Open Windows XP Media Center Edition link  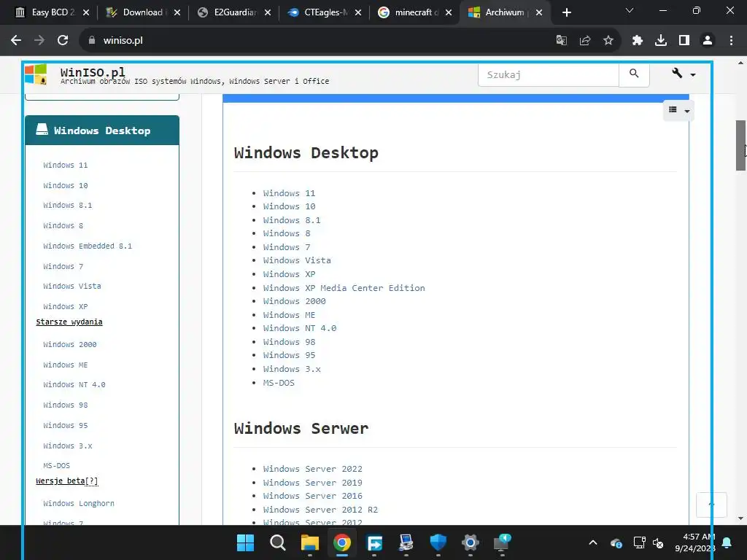pyautogui.click(x=344, y=288)
